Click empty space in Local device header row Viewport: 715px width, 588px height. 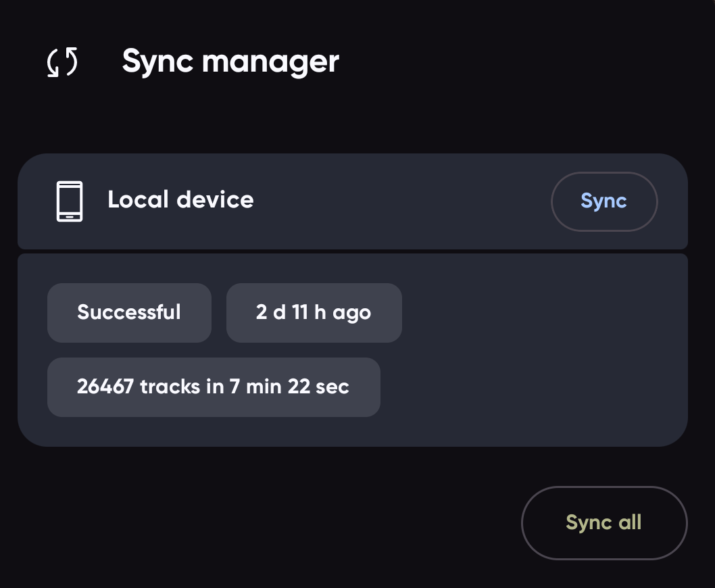click(x=399, y=201)
